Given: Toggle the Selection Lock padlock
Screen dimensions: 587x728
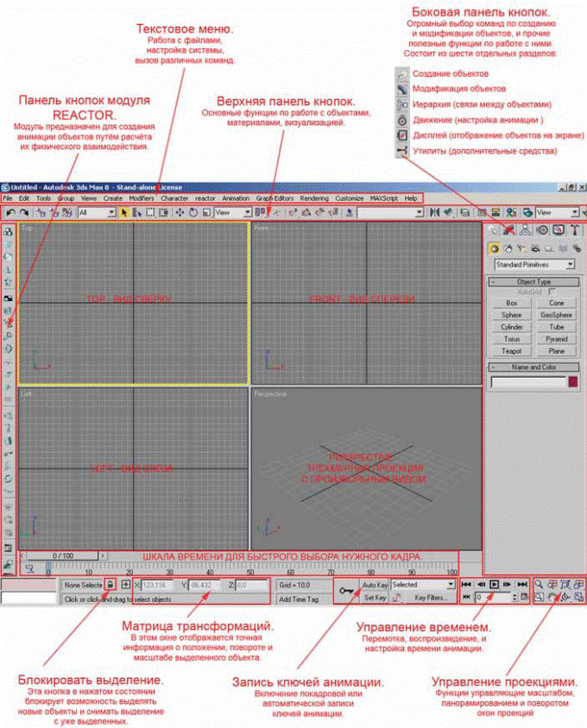Looking at the screenshot, I should [110, 585].
